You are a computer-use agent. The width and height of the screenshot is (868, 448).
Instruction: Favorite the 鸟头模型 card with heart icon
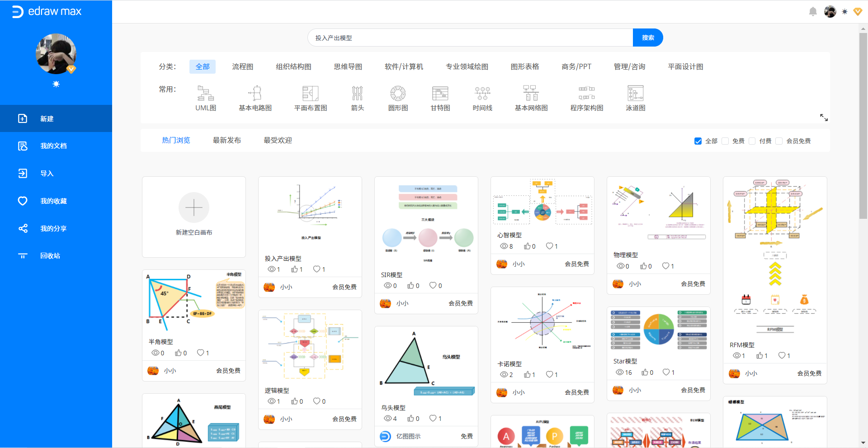(x=433, y=419)
